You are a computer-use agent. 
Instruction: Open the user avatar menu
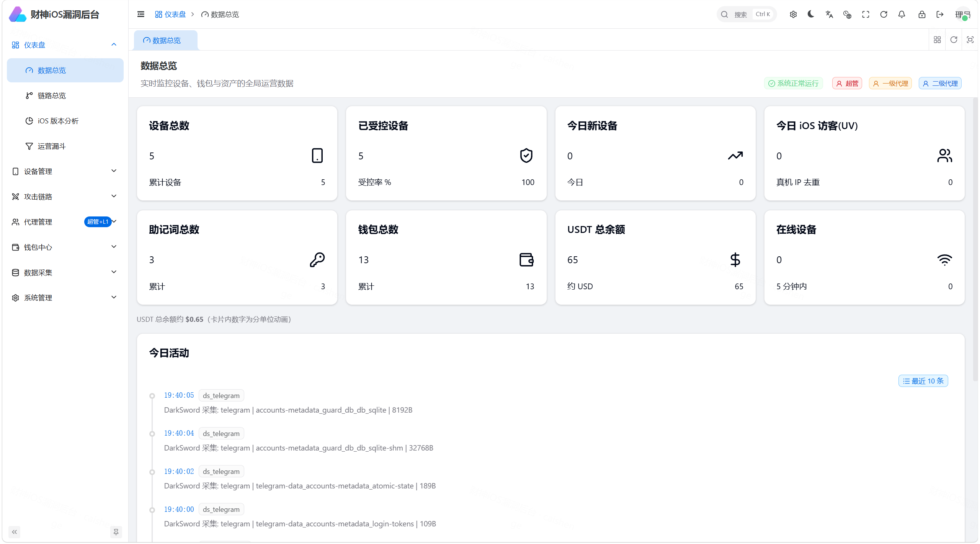(962, 14)
